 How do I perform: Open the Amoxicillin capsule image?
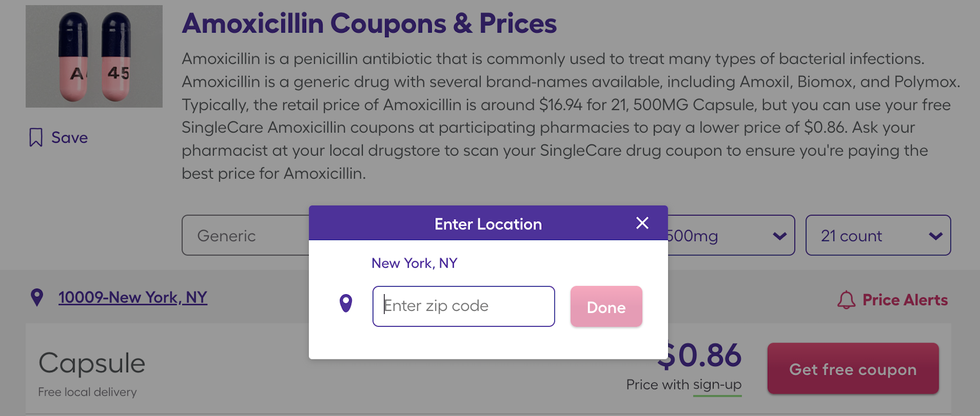[94, 56]
